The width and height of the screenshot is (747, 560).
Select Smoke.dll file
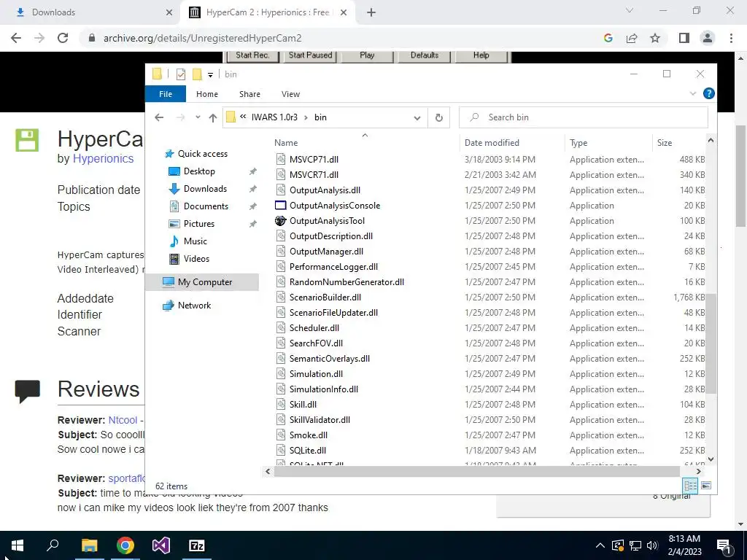coord(309,435)
